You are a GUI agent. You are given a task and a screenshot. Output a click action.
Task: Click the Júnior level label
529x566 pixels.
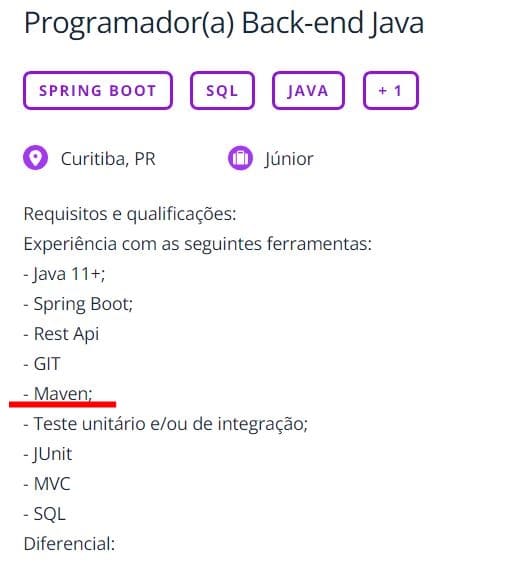[x=289, y=159]
